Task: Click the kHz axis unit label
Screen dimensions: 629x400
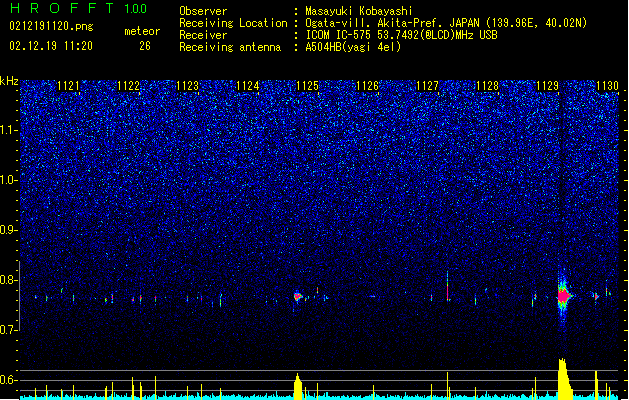Action: tap(9, 81)
